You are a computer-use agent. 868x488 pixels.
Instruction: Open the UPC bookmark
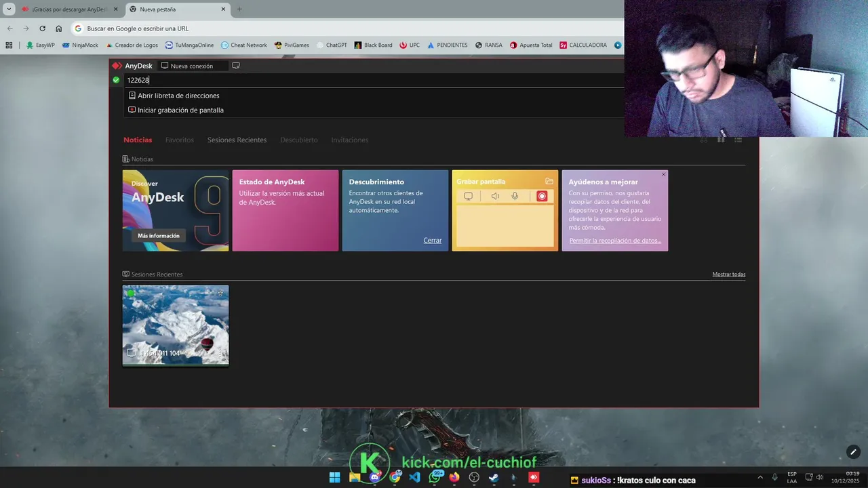tap(410, 45)
